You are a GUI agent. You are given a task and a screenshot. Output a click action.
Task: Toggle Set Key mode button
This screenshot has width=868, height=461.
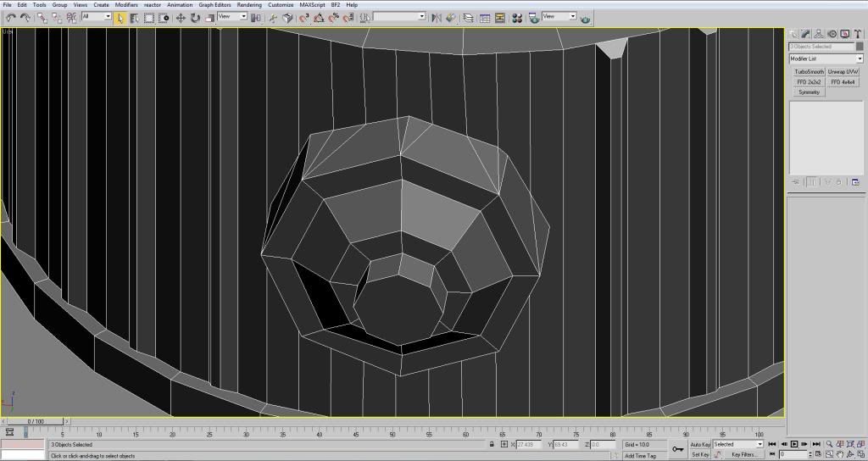[700, 454]
